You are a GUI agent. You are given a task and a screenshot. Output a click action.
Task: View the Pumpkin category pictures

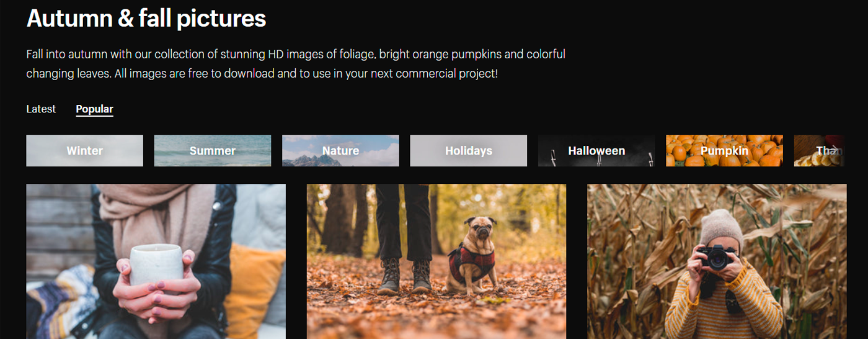724,151
